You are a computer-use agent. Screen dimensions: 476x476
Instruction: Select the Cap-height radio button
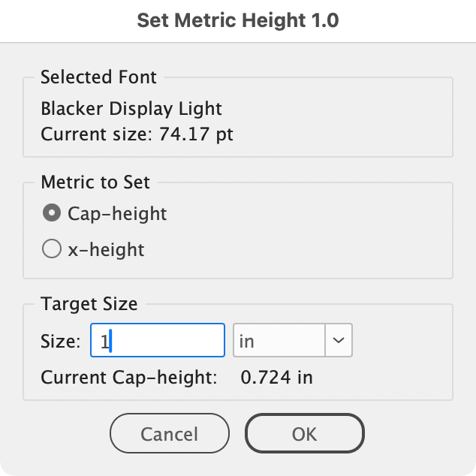tap(52, 213)
